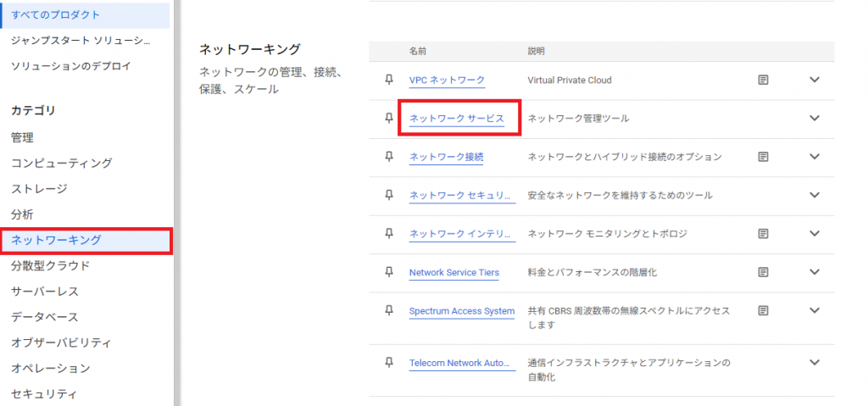Click the ネットワークとハイブリッド接続のオプション description
The height and width of the screenshot is (406, 868).
pos(625,157)
